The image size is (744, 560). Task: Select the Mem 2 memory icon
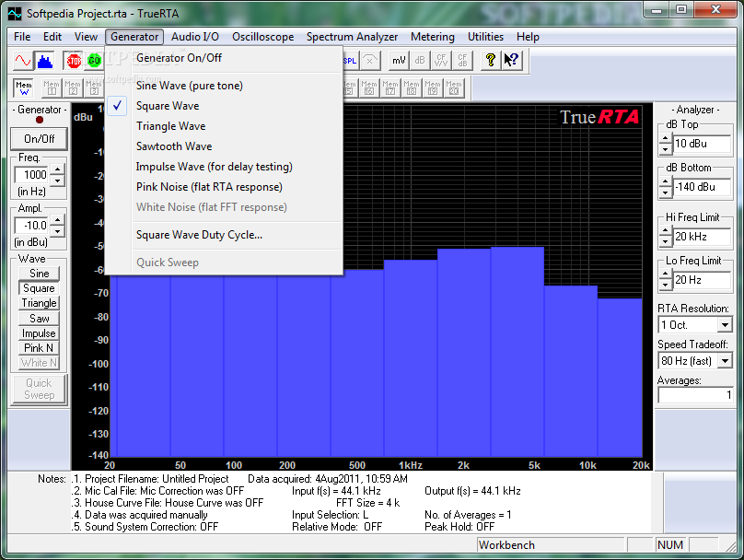tap(73, 88)
